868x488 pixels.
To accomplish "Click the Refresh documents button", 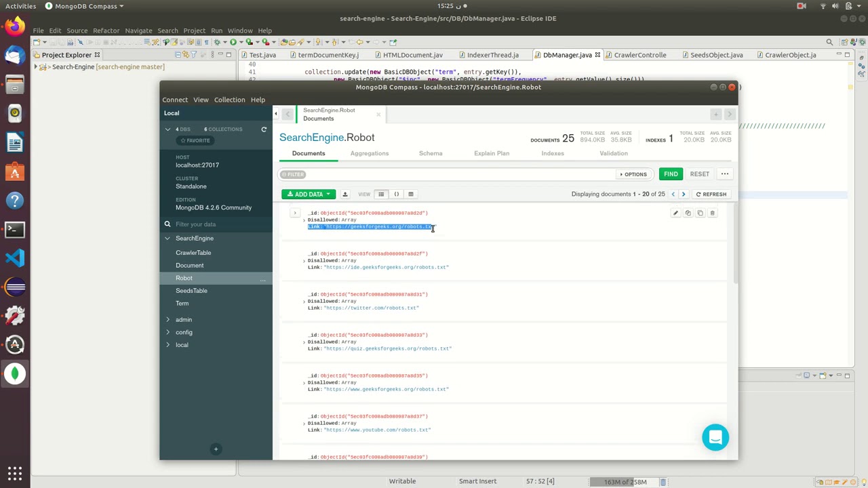I will click(x=711, y=195).
